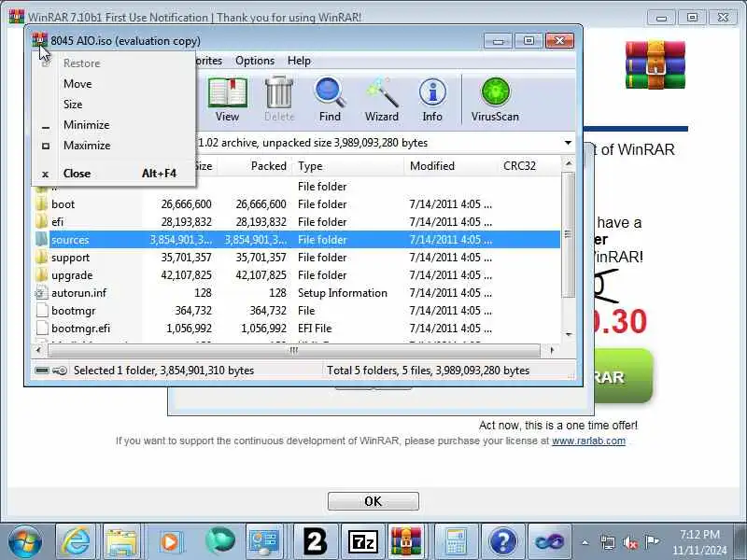Click the boot folder icon

point(42,204)
